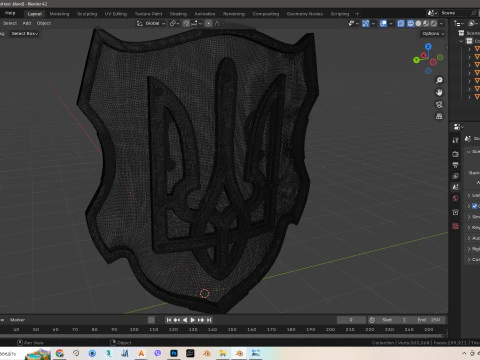Toggle auto keying record button
This screenshot has width=480, height=360.
click(151, 320)
